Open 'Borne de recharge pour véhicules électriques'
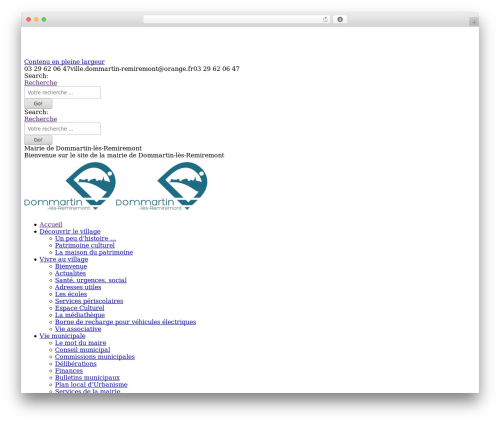 (x=126, y=323)
